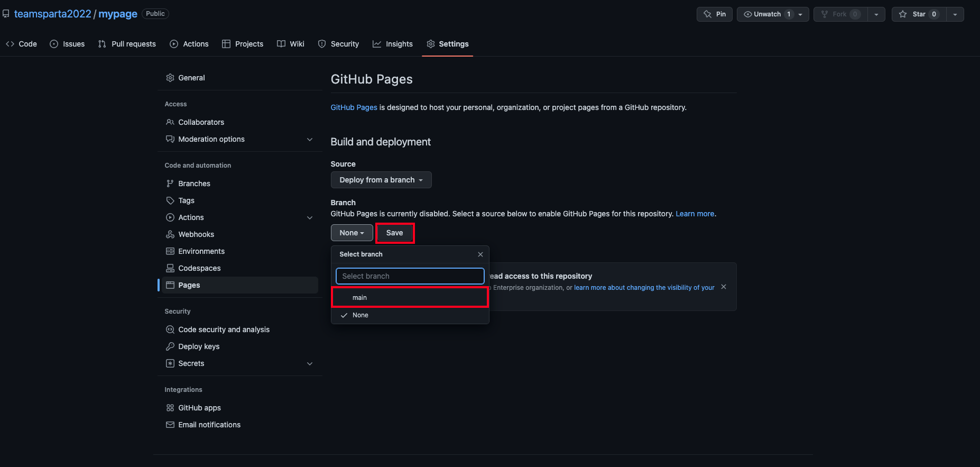
Task: Open the Star lists dropdown arrow
Action: point(955,14)
